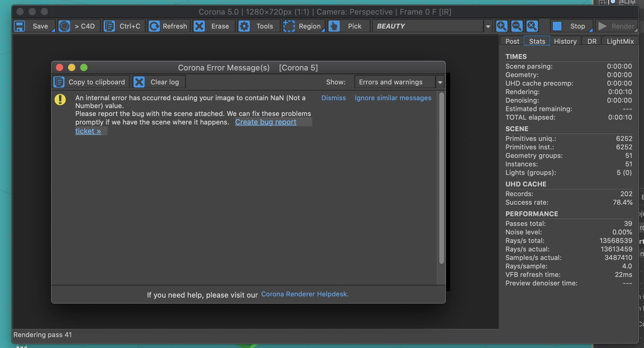Click the Samples/s actual row
Image resolution: width=644 pixels, height=348 pixels.
[x=569, y=258]
